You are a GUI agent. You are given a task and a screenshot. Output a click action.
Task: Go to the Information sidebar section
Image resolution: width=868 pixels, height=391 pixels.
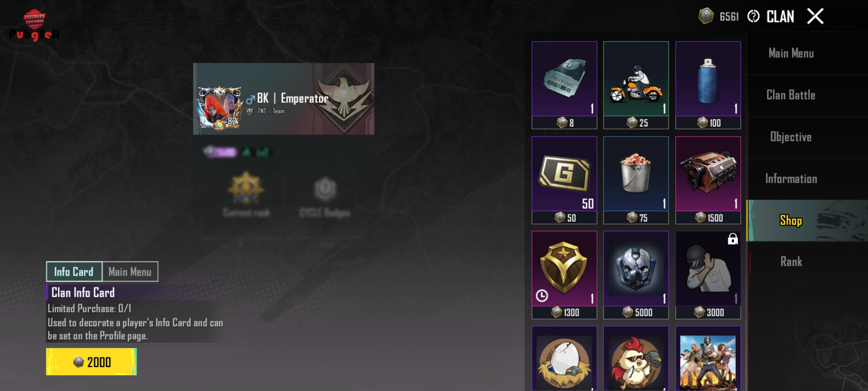click(791, 178)
